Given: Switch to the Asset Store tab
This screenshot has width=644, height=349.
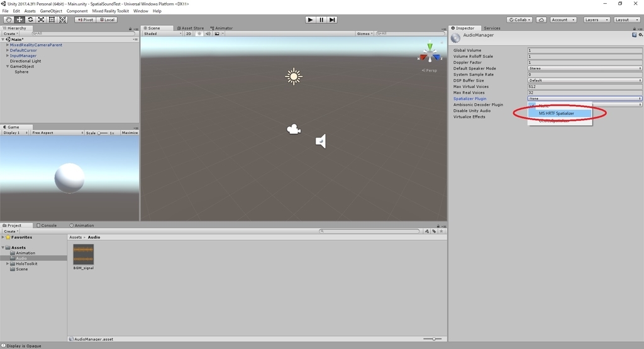Looking at the screenshot, I should [x=190, y=28].
